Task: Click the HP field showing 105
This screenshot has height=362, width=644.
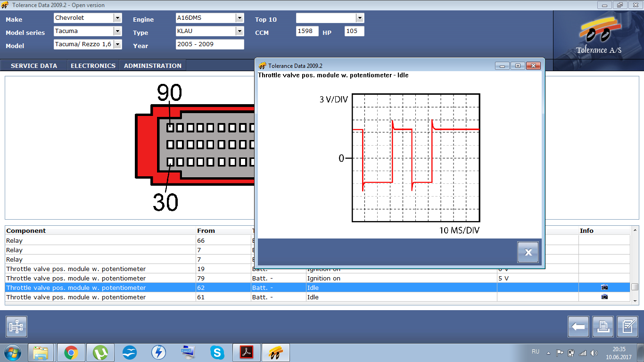Action: 354,31
